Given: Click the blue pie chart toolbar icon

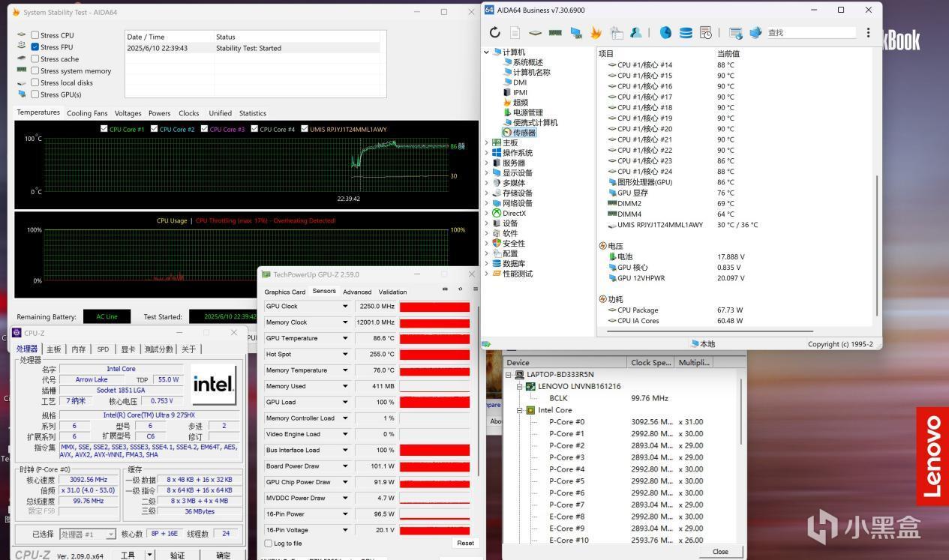Looking at the screenshot, I should point(665,32).
